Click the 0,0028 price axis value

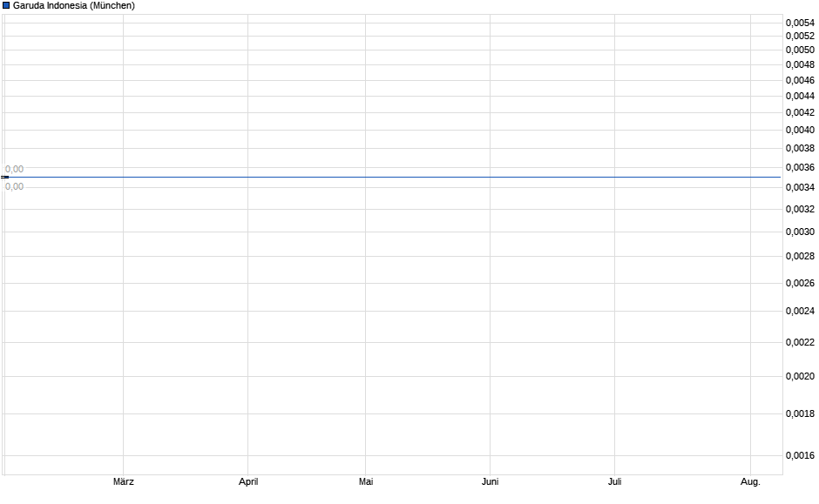(x=800, y=256)
